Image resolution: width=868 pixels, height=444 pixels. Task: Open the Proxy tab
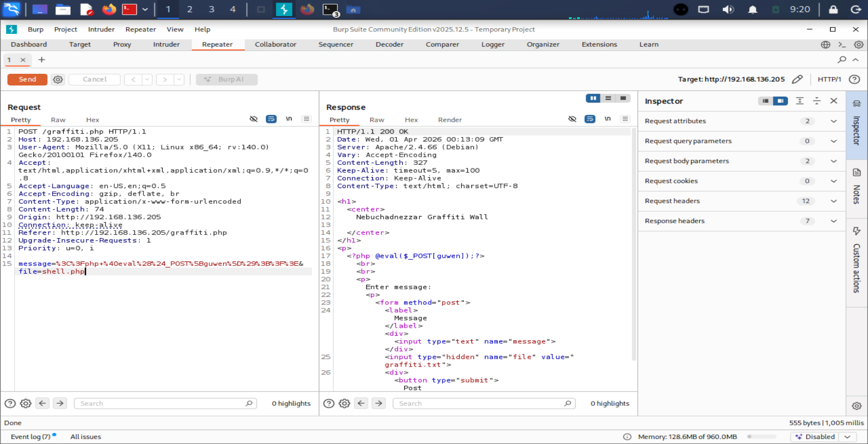122,45
